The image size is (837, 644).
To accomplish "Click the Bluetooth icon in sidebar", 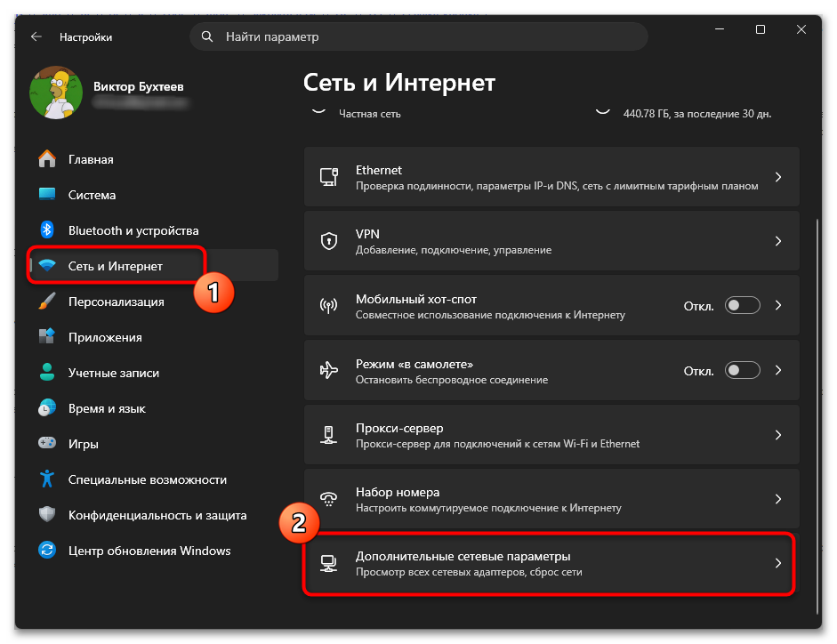I will point(47,230).
